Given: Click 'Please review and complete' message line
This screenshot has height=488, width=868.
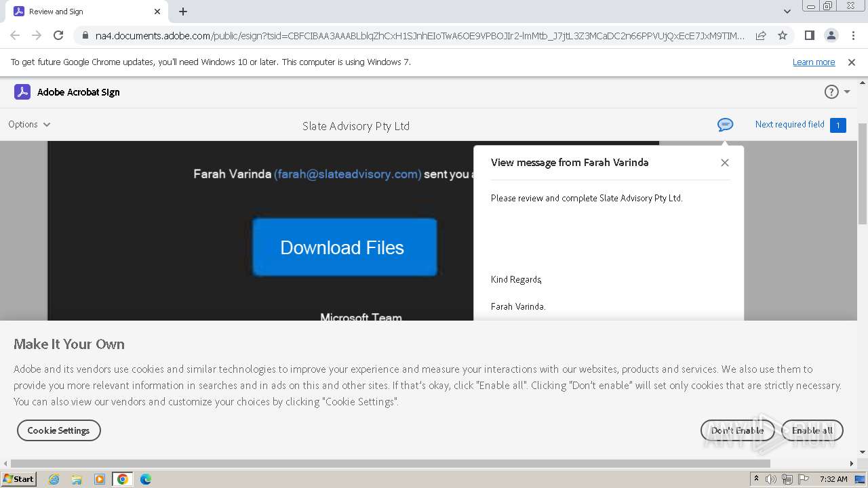Looking at the screenshot, I should tap(587, 199).
